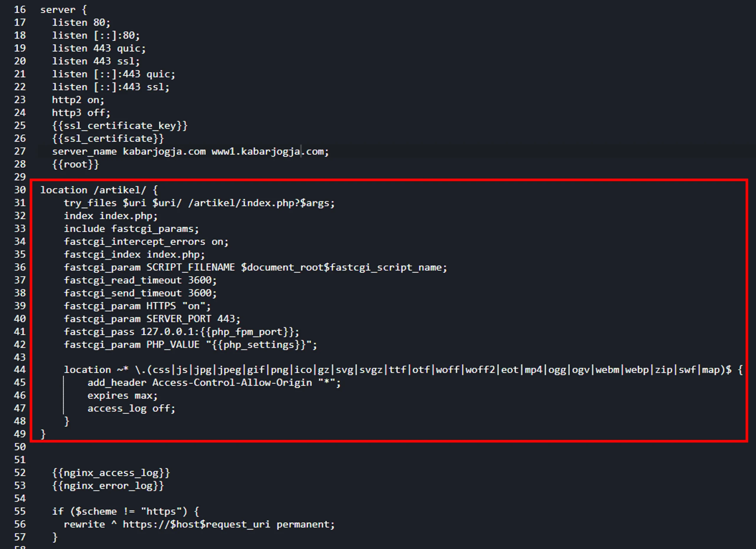The height and width of the screenshot is (549, 756).
Task: Click the 'expires max;' line
Action: click(x=122, y=396)
